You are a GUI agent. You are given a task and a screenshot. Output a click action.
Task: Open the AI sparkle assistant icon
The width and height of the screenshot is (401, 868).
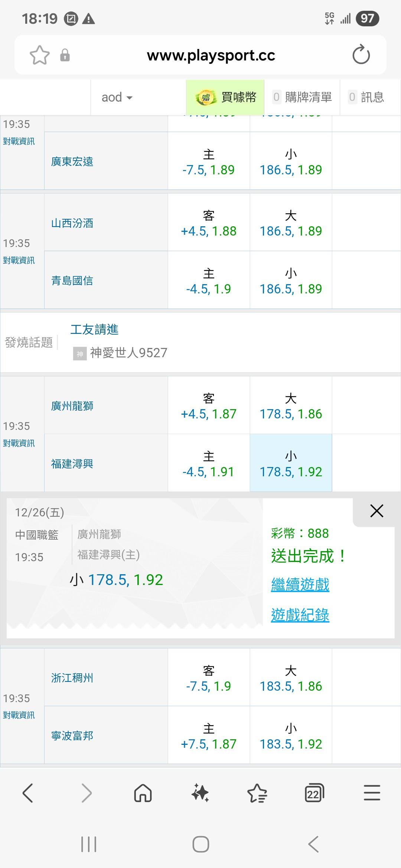[200, 793]
